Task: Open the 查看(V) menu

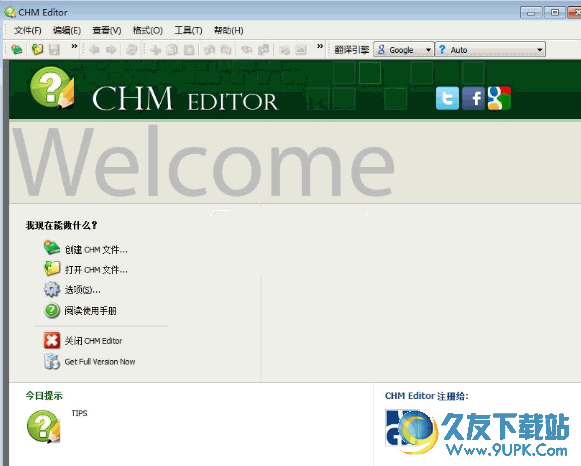Action: (107, 30)
